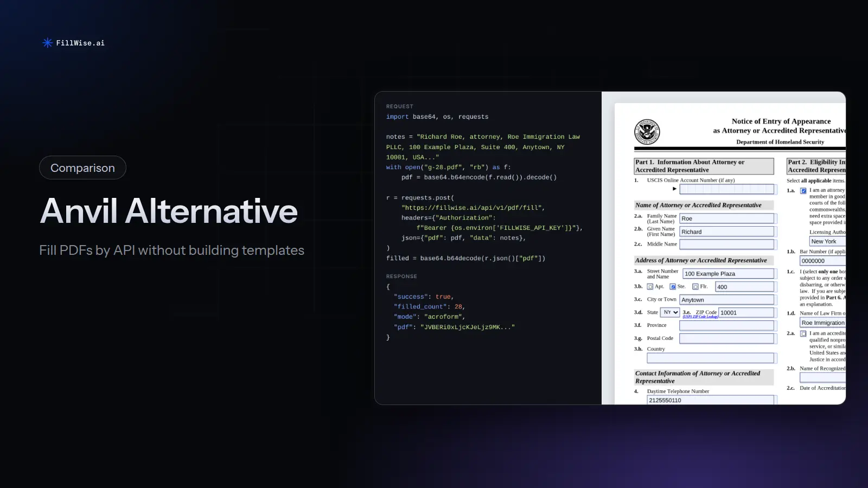The height and width of the screenshot is (488, 868).
Task: Click the Licensing Authority field New York
Action: [x=827, y=241]
